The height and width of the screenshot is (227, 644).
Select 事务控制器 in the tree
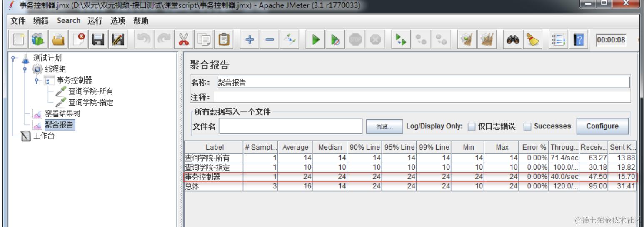pyautogui.click(x=75, y=80)
